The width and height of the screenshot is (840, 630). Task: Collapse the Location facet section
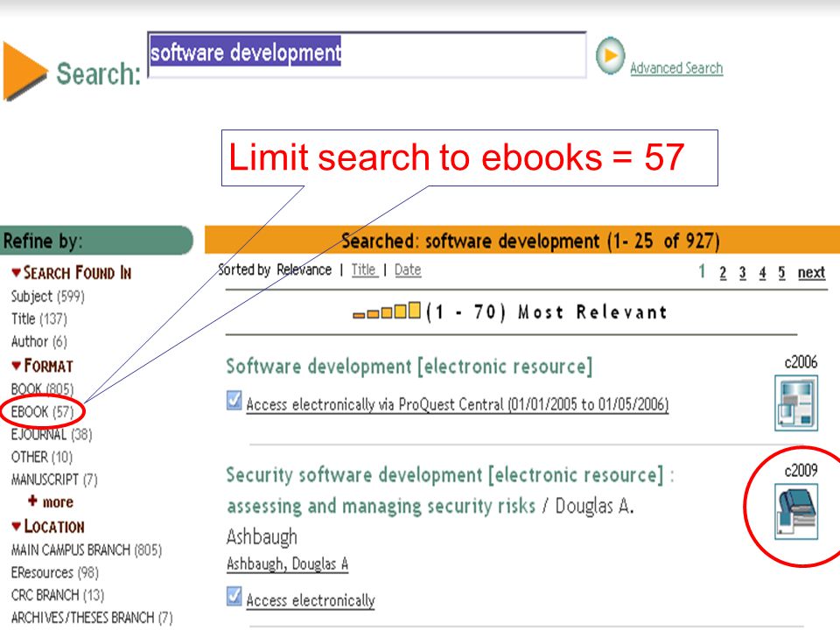tap(17, 527)
